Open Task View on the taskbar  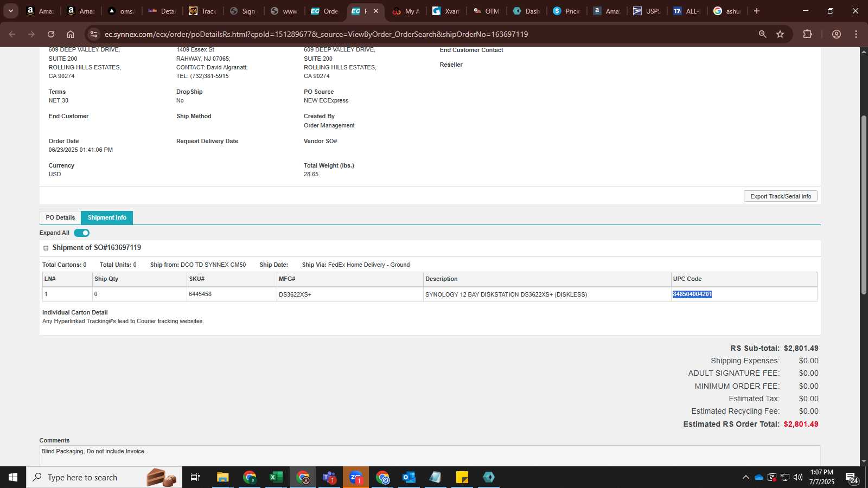click(195, 477)
